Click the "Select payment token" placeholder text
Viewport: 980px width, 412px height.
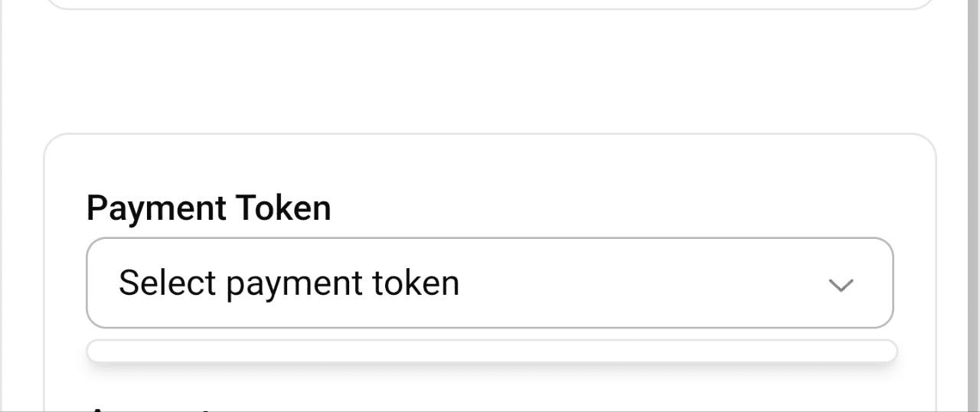coord(289,283)
